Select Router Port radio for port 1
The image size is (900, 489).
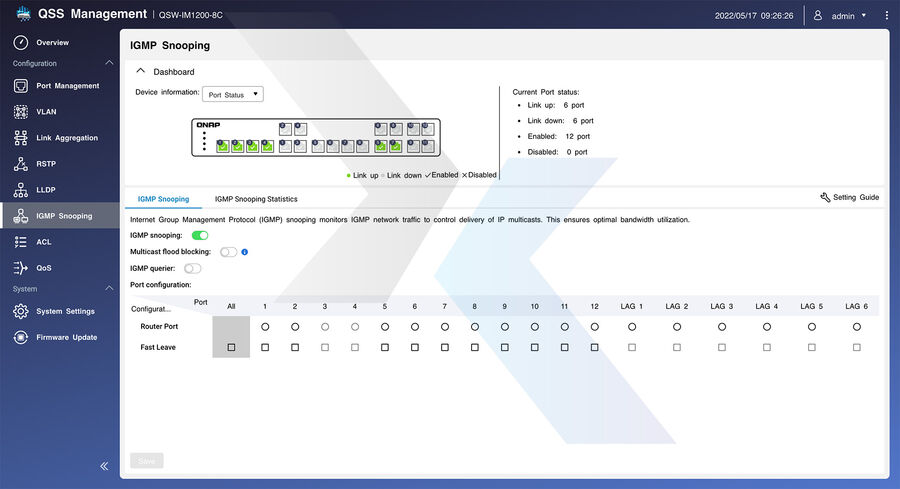pos(265,327)
